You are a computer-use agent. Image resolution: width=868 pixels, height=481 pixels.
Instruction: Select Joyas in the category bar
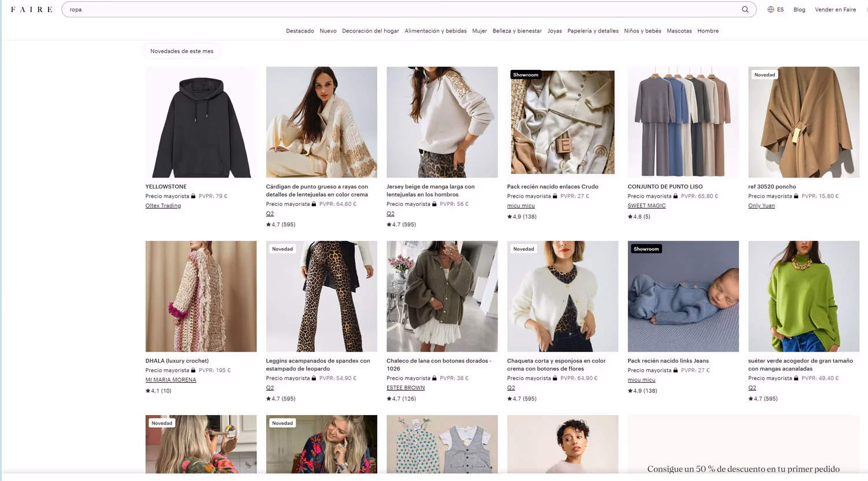tap(554, 31)
